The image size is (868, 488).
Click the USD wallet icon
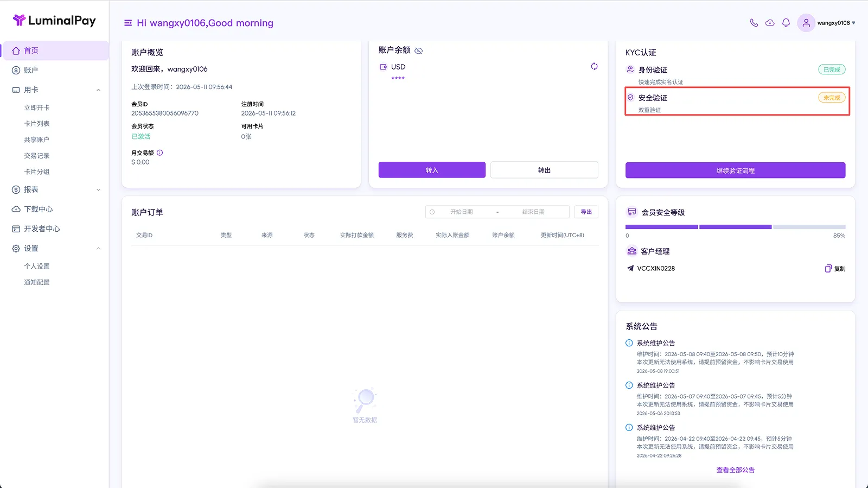384,67
